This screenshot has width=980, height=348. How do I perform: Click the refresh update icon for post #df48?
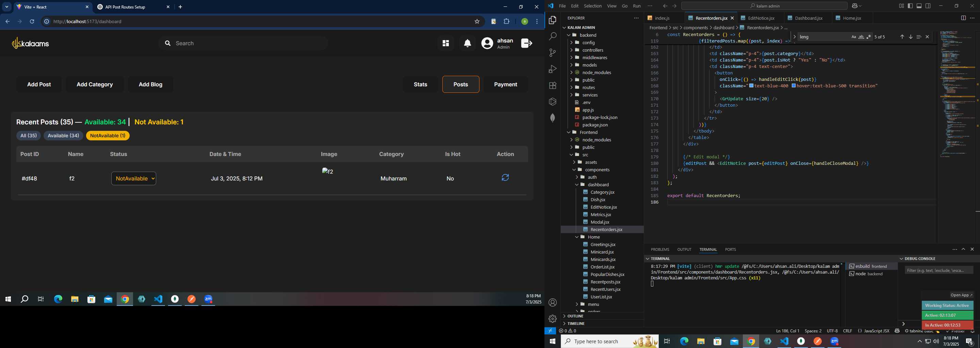[x=505, y=177]
